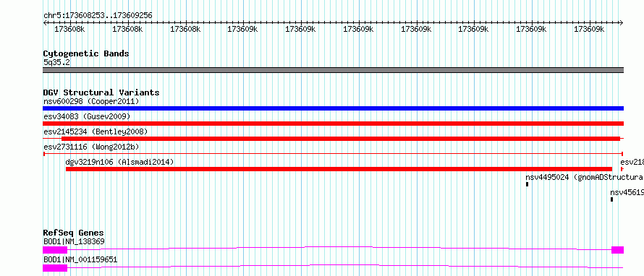Open the nsv600298 (Cooper2011) variant label
644x276 pixels.
91,101
